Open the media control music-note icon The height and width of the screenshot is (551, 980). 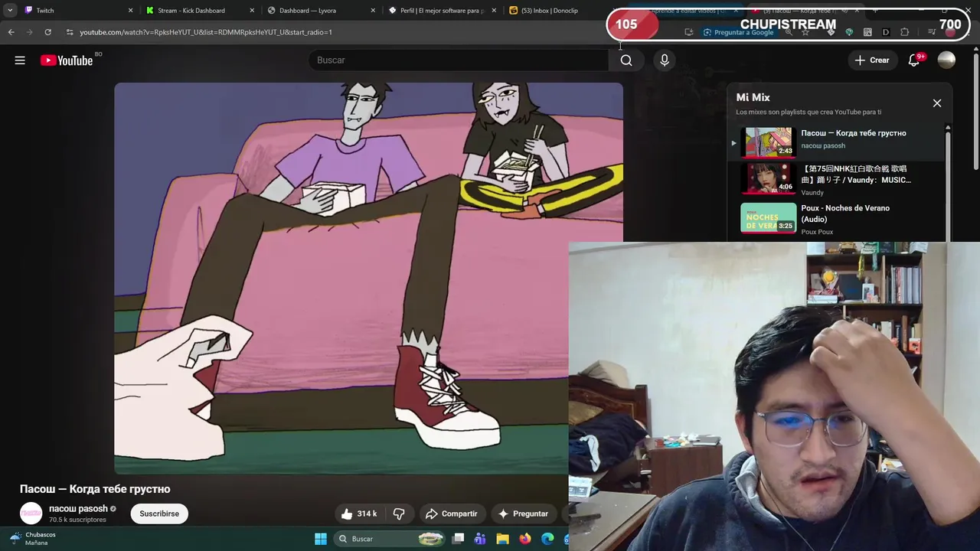pos(932,32)
